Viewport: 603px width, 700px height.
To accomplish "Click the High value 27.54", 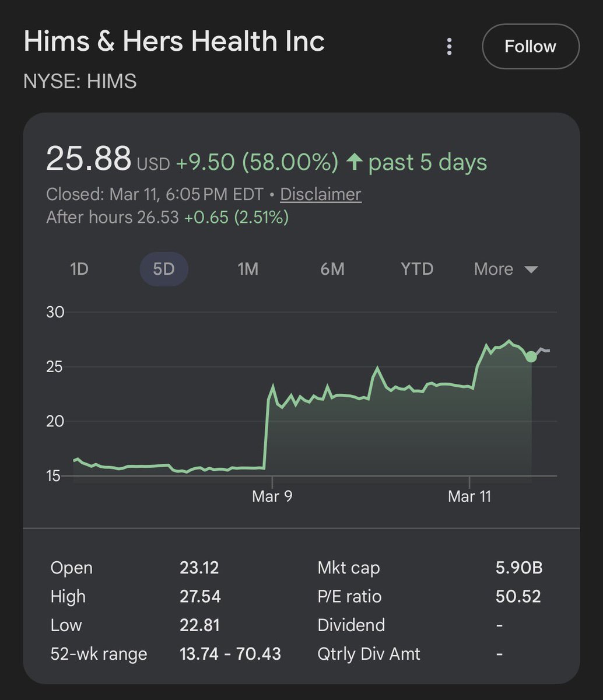I will 200,596.
